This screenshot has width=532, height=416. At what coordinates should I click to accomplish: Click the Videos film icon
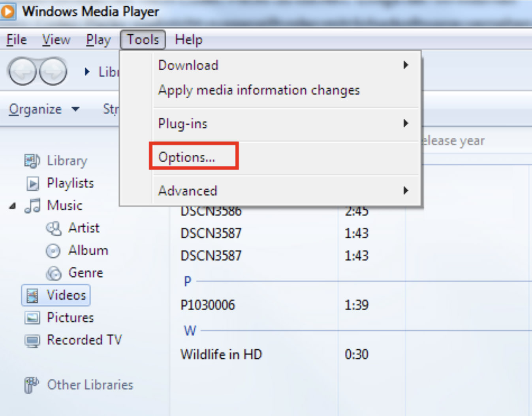(32, 296)
